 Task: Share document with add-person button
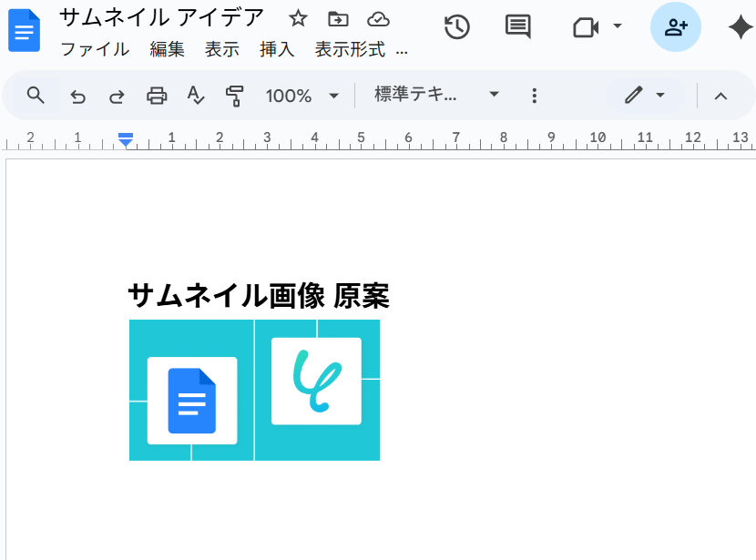[676, 26]
